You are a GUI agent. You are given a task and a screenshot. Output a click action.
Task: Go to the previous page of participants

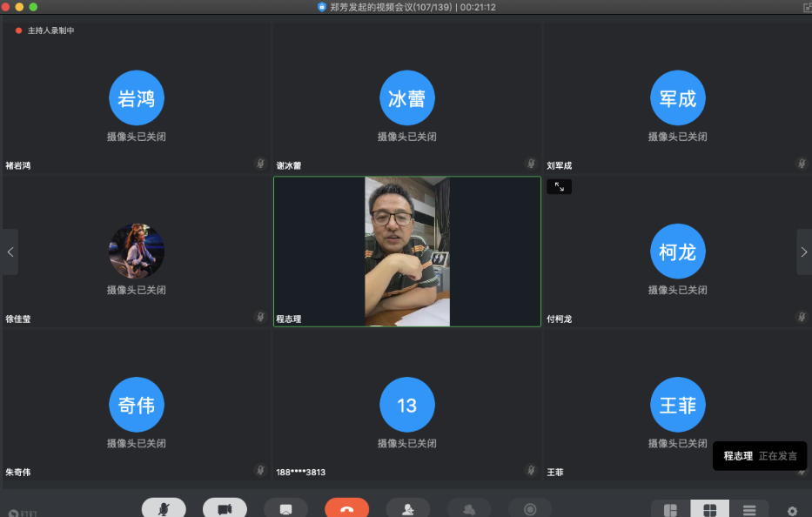point(10,252)
